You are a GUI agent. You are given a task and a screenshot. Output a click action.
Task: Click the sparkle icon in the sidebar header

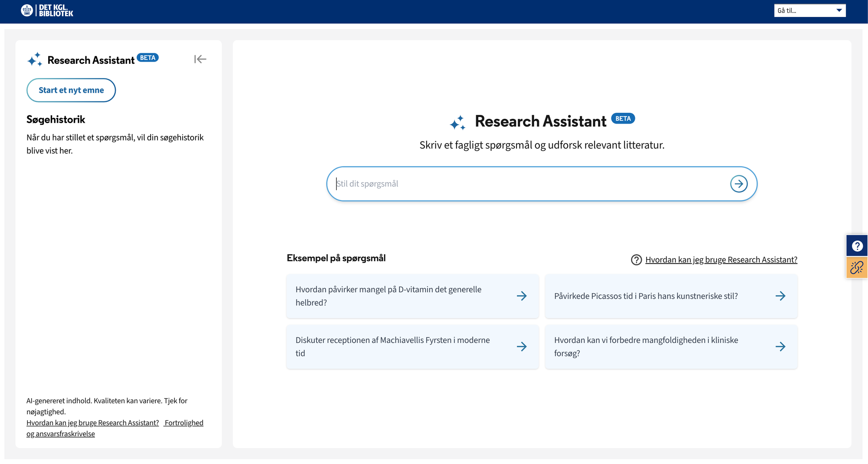pyautogui.click(x=35, y=59)
